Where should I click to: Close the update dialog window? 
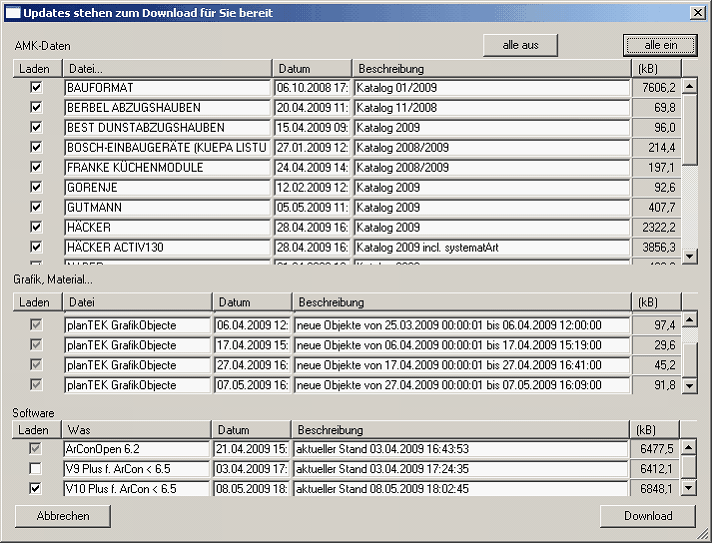tap(697, 13)
